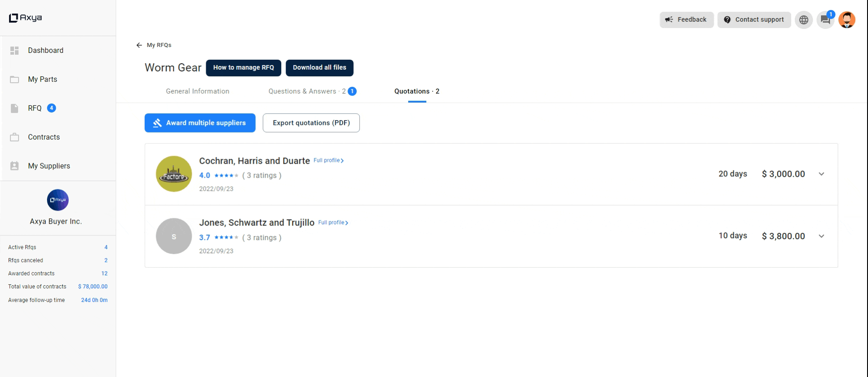Click the $ 78,000.00 total contracts value
Image resolution: width=868 pixels, height=377 pixels.
click(x=93, y=287)
